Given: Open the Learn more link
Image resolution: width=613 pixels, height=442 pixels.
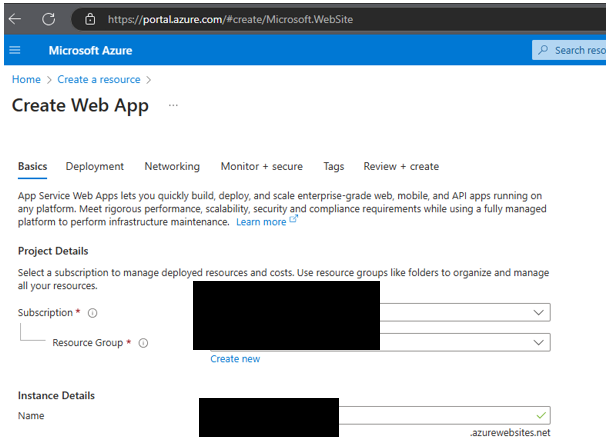Looking at the screenshot, I should pos(261,222).
